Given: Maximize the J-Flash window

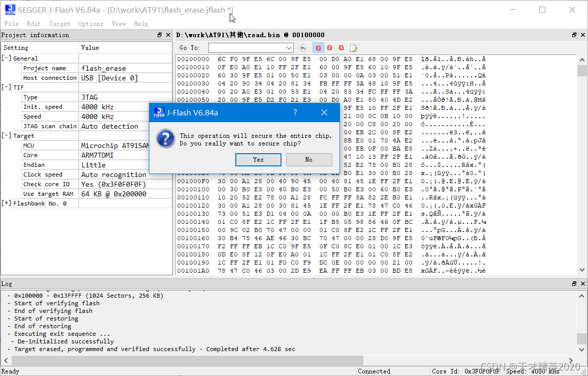Looking at the screenshot, I should click(x=542, y=10).
